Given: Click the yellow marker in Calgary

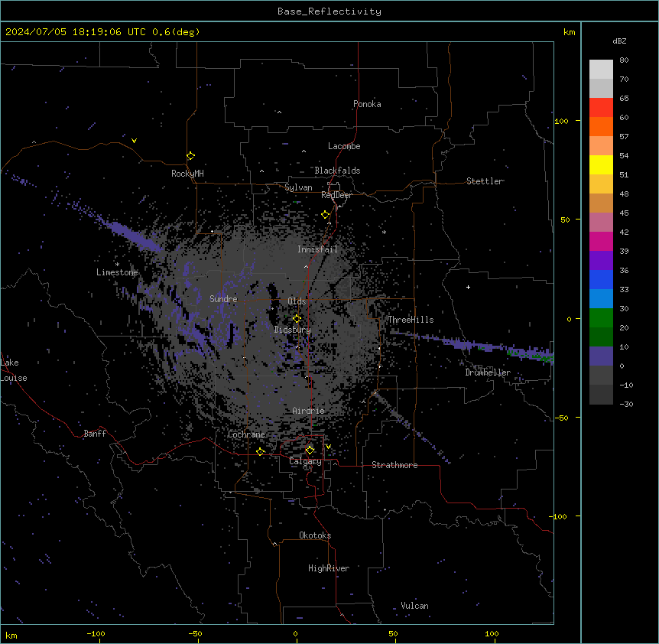Looking at the screenshot, I should [x=310, y=450].
